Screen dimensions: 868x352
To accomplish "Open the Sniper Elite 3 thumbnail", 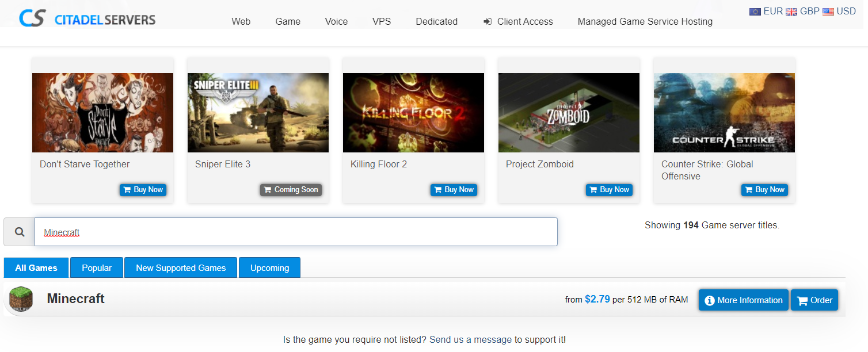I will coord(258,113).
